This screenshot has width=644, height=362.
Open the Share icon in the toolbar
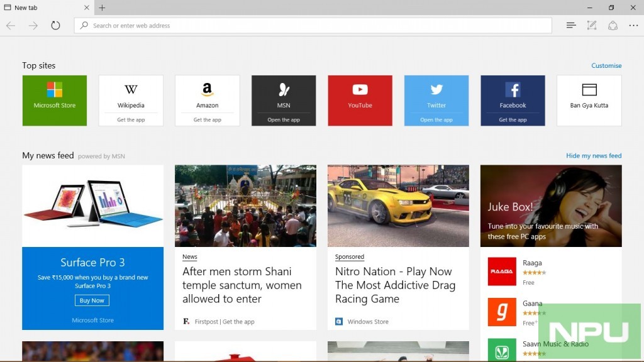coord(613,25)
